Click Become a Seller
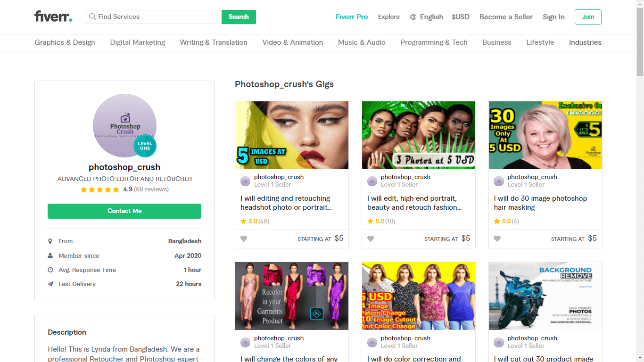The height and width of the screenshot is (362, 644). click(x=506, y=17)
